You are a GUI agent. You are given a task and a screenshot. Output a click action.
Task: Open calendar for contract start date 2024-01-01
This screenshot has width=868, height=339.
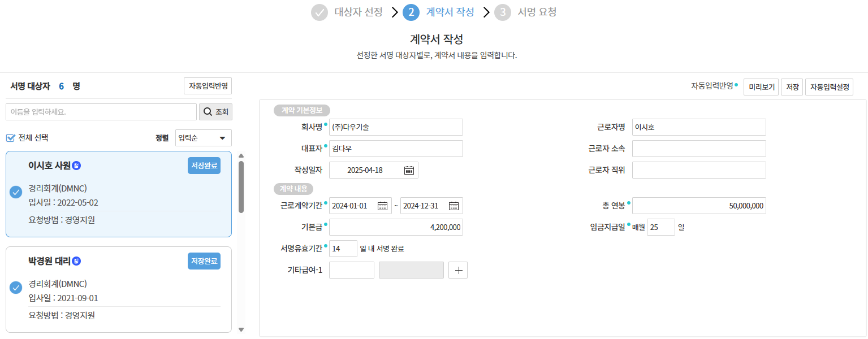point(382,206)
